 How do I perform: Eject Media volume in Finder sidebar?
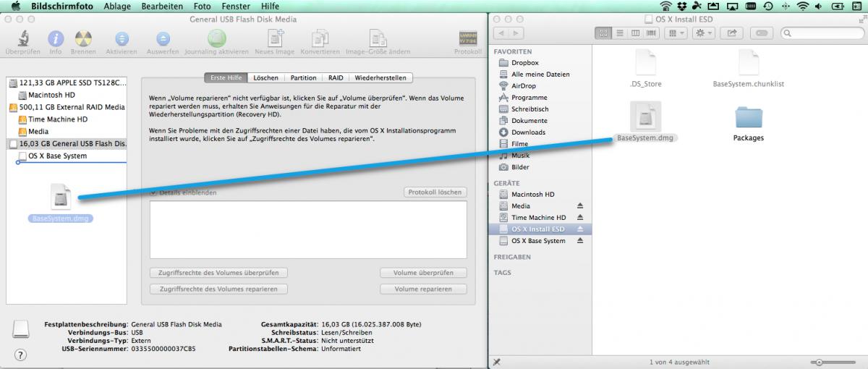580,206
